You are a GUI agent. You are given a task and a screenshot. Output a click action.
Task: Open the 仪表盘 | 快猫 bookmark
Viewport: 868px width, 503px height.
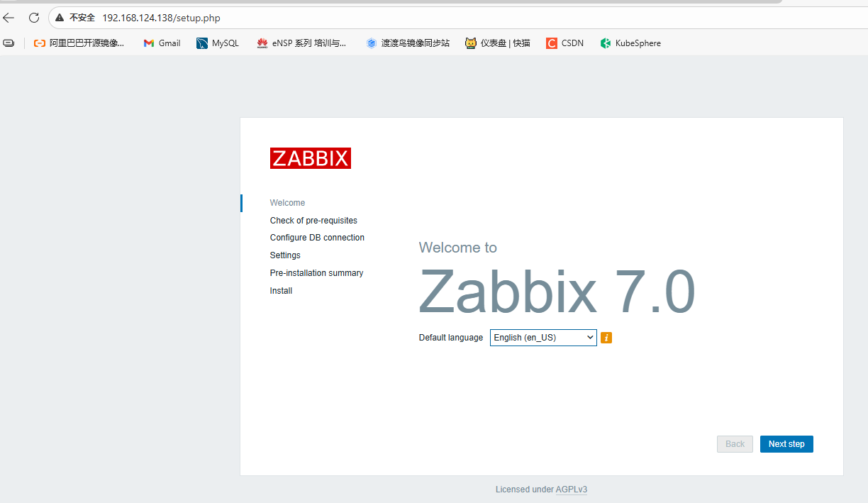click(498, 43)
